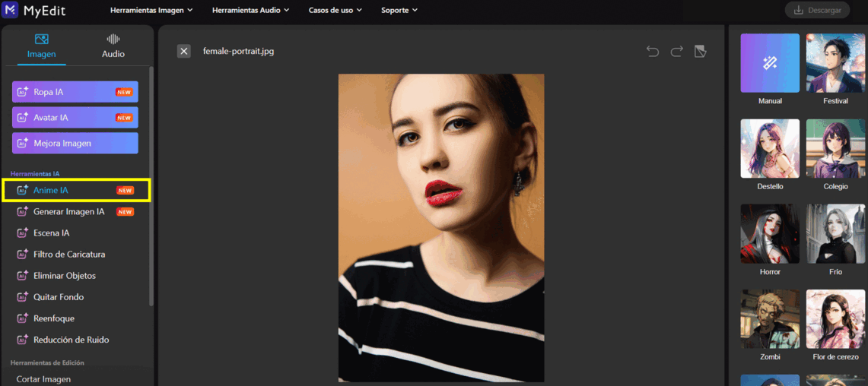Screen dimensions: 868x386
Task: Click the female portrait image preview
Action: (x=441, y=228)
